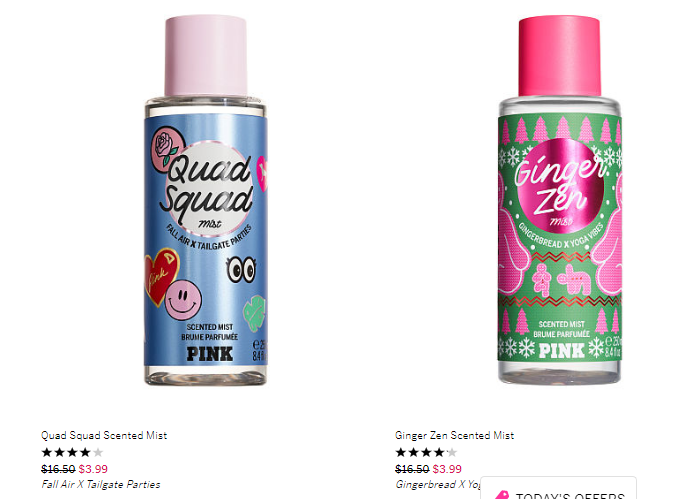Open the Quad Squad mist product image

coord(205,201)
